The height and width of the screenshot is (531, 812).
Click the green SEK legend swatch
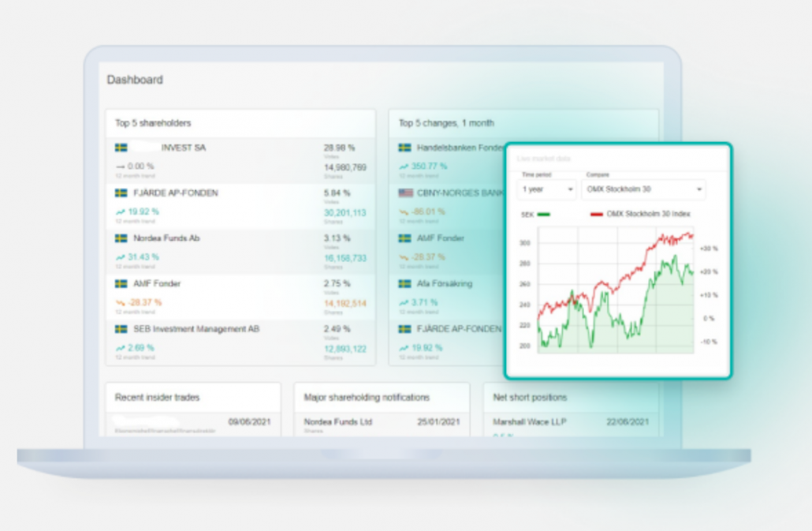click(x=543, y=214)
